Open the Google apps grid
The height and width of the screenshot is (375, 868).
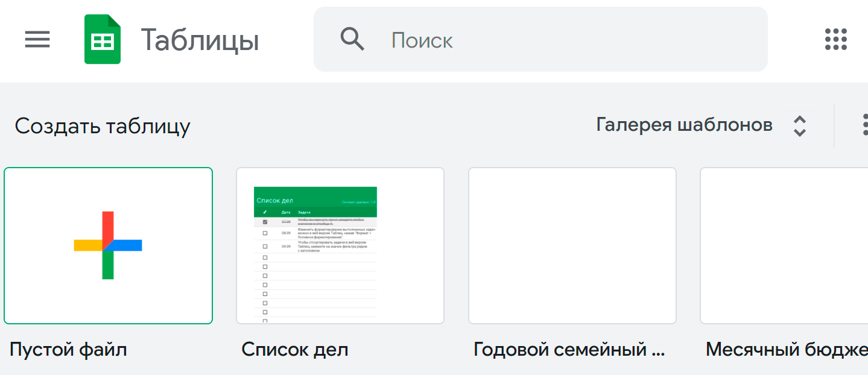836,39
